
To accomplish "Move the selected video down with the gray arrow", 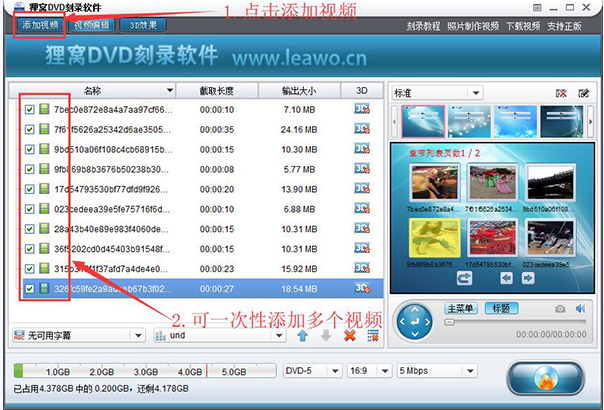I will point(326,336).
